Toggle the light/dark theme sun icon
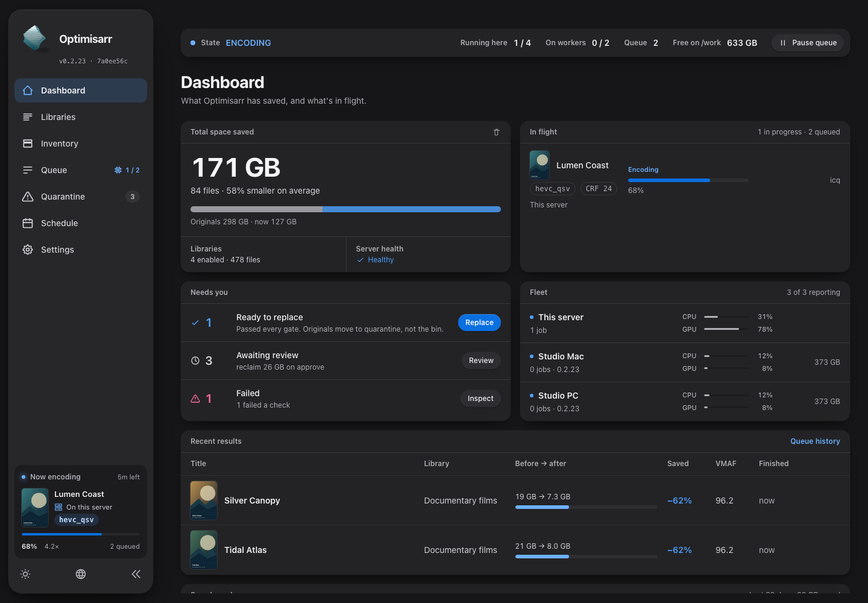Viewport: 868px width, 603px height. 25,574
